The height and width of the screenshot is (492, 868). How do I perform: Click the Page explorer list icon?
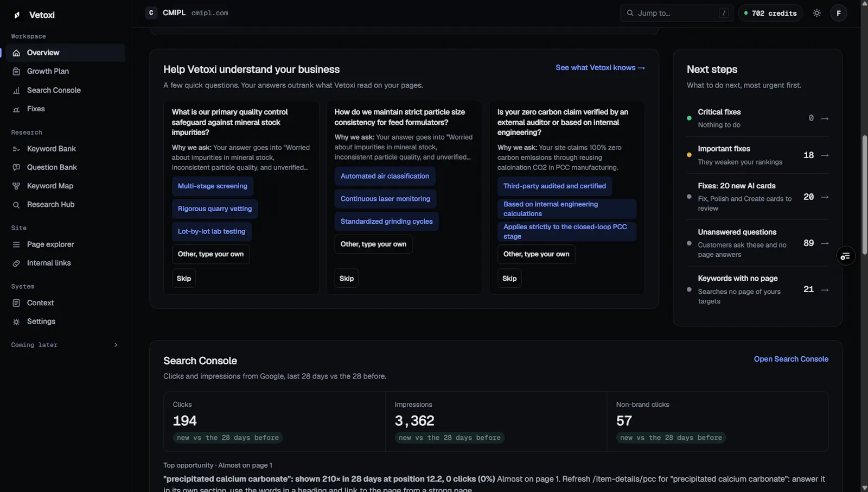pos(16,244)
